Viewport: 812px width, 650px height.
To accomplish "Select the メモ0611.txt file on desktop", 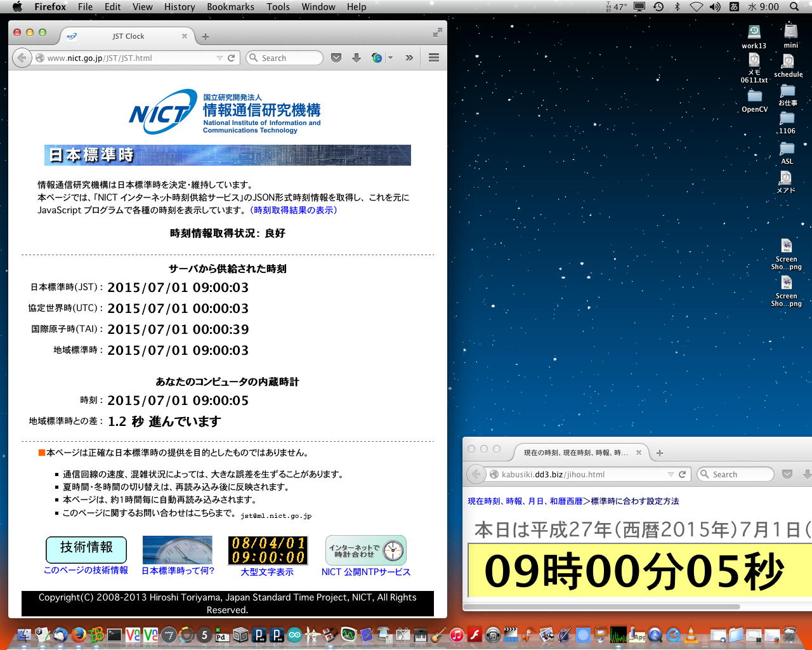I will [x=754, y=69].
